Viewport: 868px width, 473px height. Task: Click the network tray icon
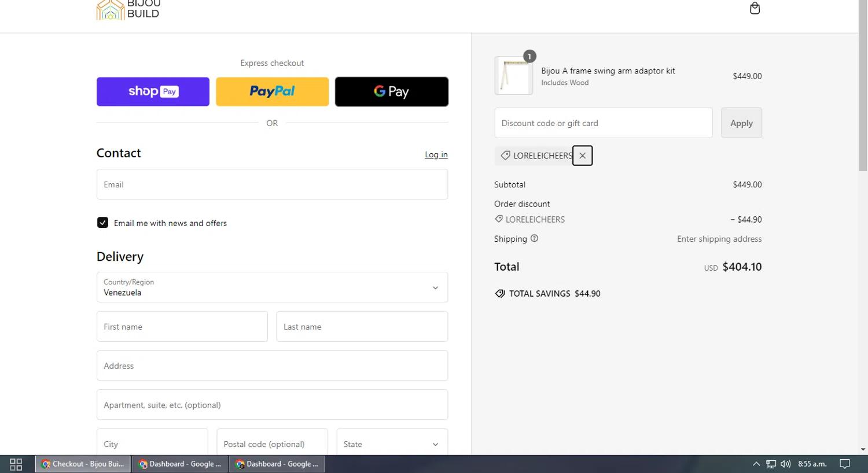coord(771,464)
